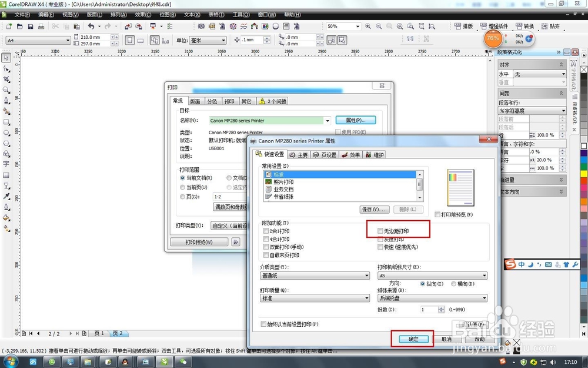Select the Table tool in toolbox
This screenshot has width=588, height=368.
(6, 175)
